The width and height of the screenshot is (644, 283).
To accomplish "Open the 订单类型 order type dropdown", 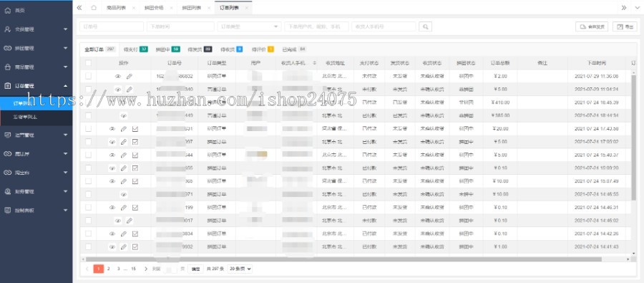I will [x=249, y=27].
